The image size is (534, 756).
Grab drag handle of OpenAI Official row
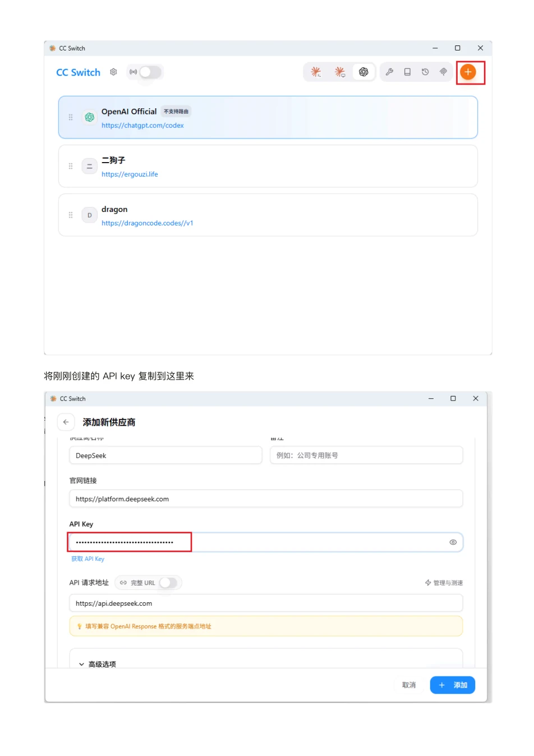pyautogui.click(x=71, y=117)
